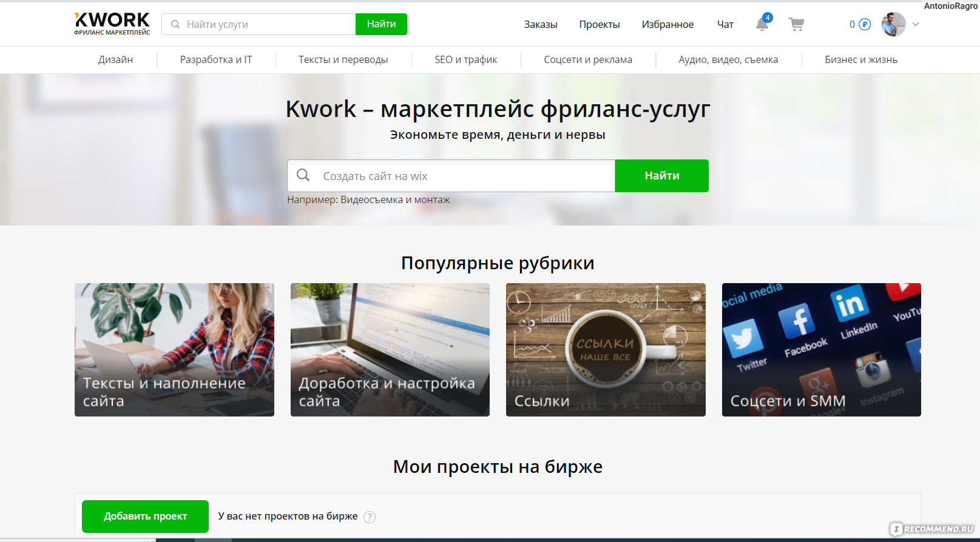Open notifications bell icon
The width and height of the screenshot is (980, 542).
tap(762, 24)
